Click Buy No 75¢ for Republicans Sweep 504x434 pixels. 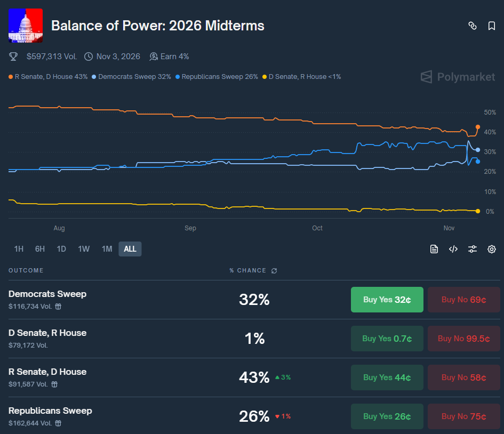pyautogui.click(x=463, y=416)
